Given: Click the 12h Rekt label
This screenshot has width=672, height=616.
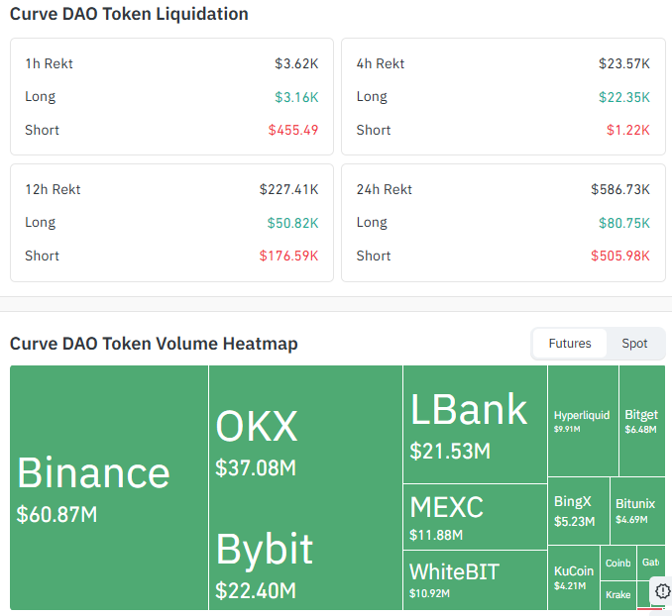Looking at the screenshot, I should (x=53, y=189).
